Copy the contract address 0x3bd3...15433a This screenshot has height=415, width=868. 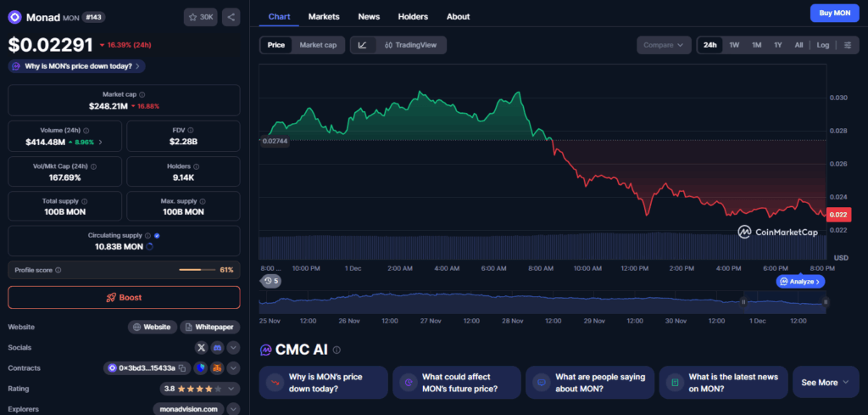[182, 368]
